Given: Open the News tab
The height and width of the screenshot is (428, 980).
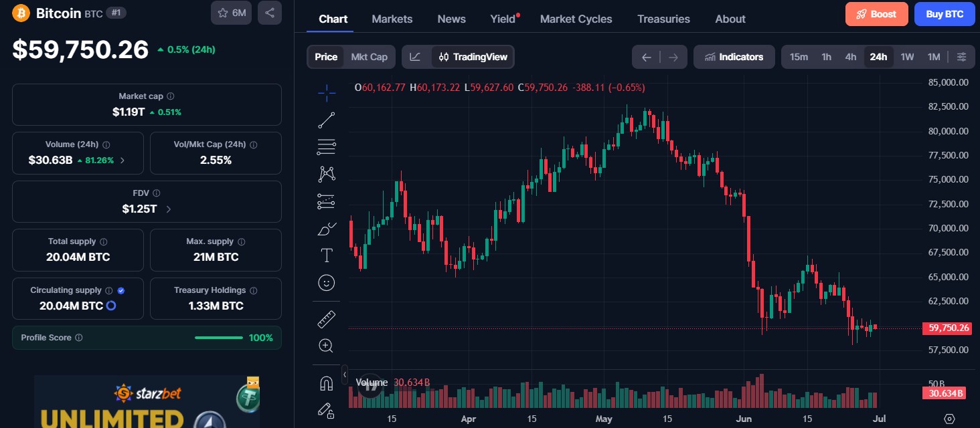Looking at the screenshot, I should tap(452, 19).
